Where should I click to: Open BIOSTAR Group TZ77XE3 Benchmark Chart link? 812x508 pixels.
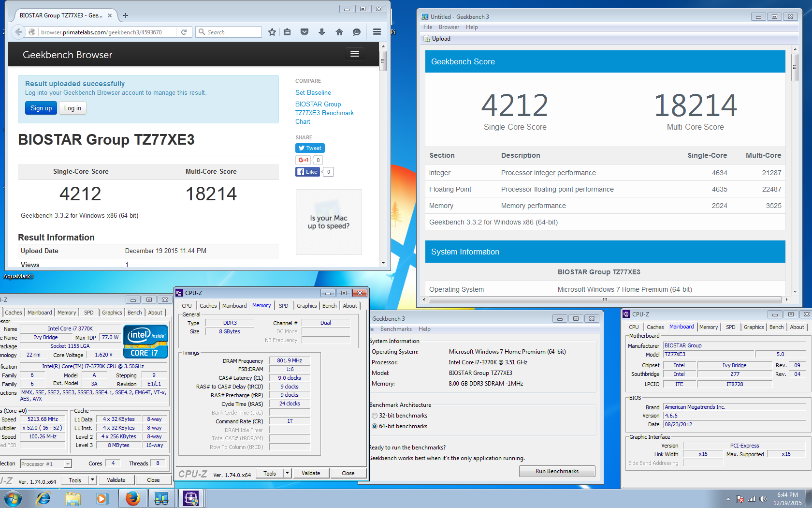tap(324, 113)
